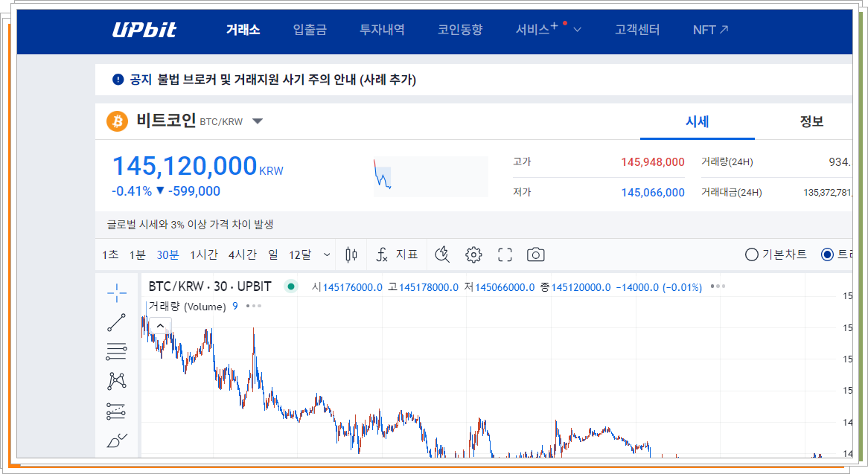Select the brush drawing tool

116,441
